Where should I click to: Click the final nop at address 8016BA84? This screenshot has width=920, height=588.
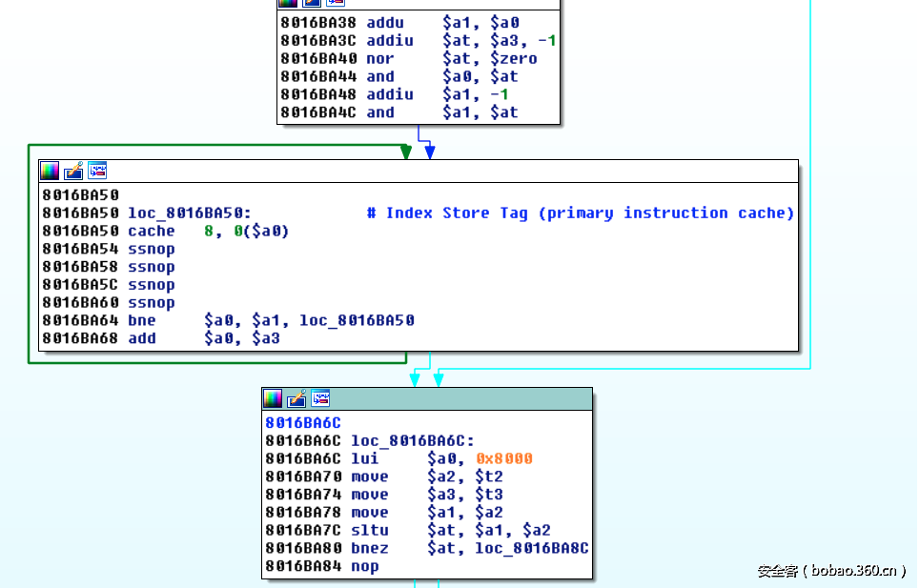(x=364, y=566)
